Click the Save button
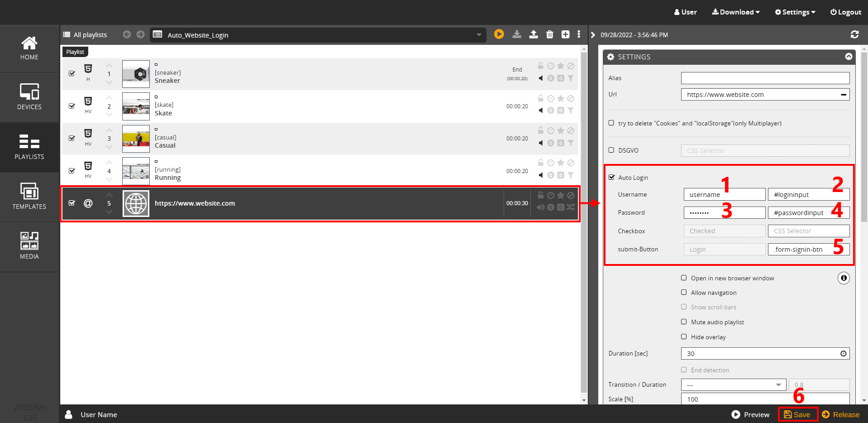This screenshot has height=423, width=868. click(x=797, y=414)
